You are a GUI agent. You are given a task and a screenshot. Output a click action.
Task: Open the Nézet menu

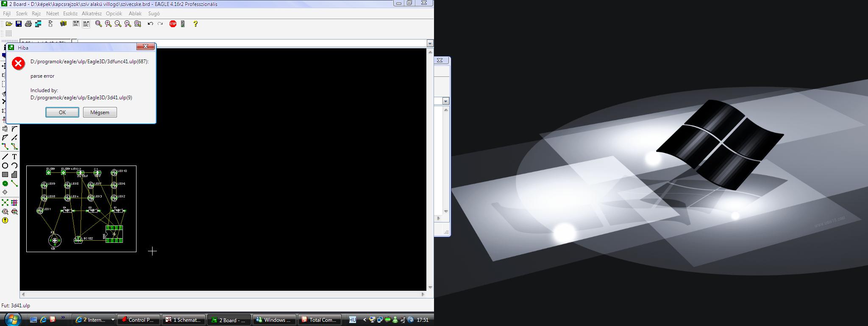[x=53, y=14]
